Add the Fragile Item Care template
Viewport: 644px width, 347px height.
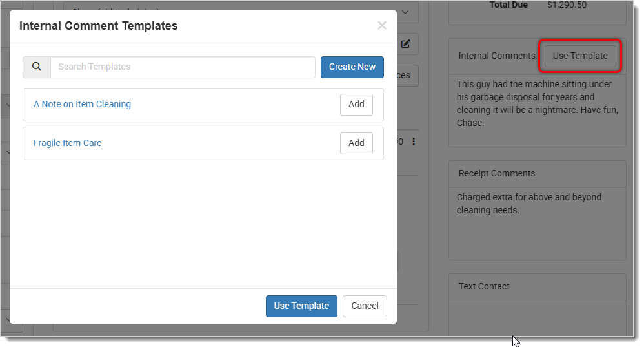(x=356, y=143)
